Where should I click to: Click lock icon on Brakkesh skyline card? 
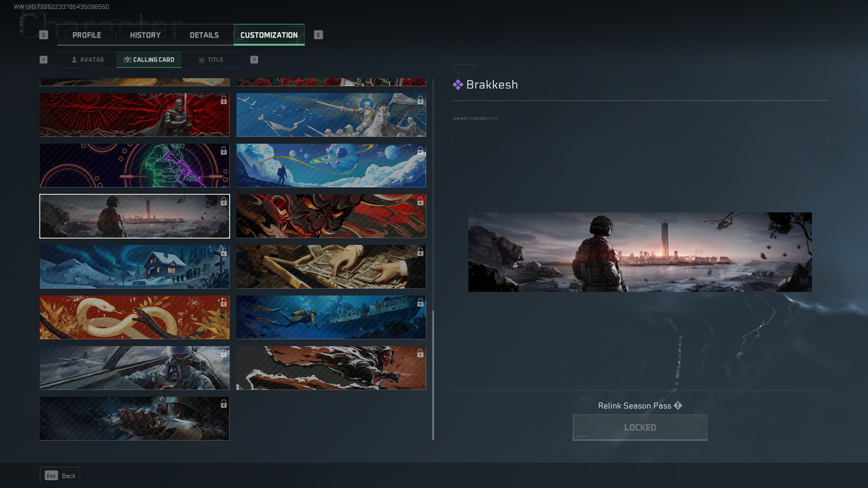224,202
